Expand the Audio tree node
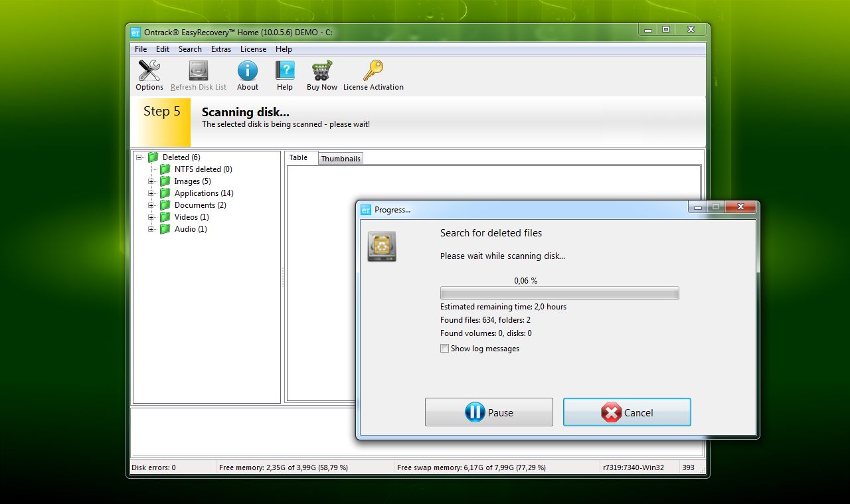The height and width of the screenshot is (504, 850). 151,229
